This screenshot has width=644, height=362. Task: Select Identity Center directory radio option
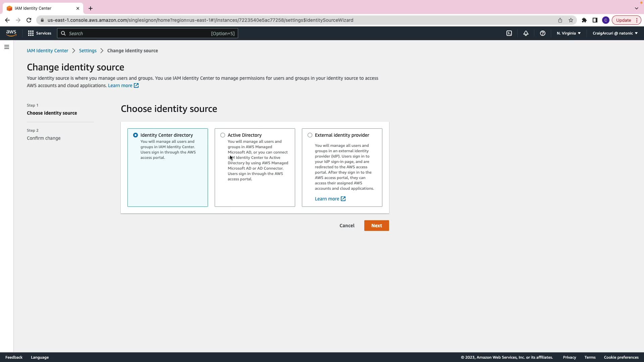coord(136,135)
